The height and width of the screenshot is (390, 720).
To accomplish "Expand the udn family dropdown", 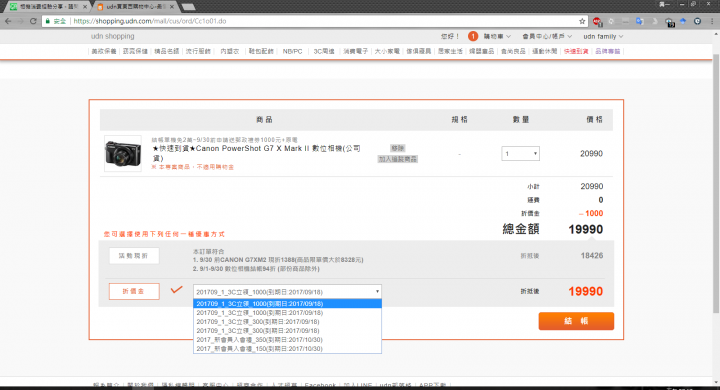I will click(603, 36).
